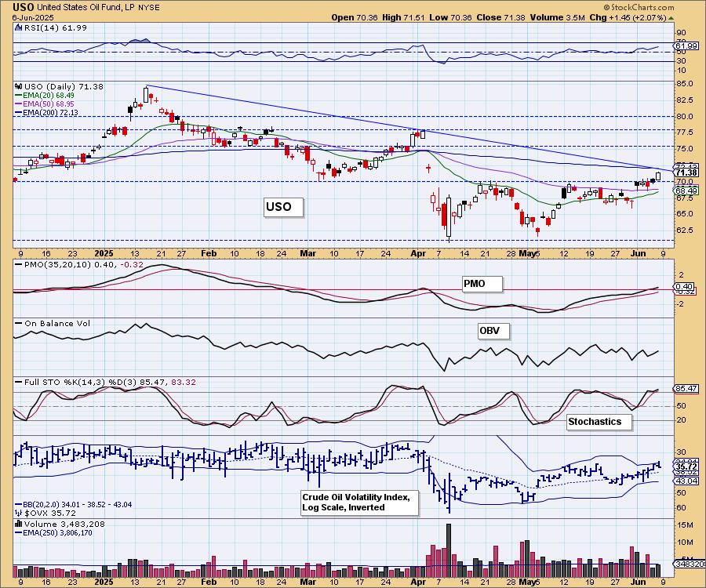Click the RSI(14) 61.99 legend text
706x588 pixels.
[55, 27]
